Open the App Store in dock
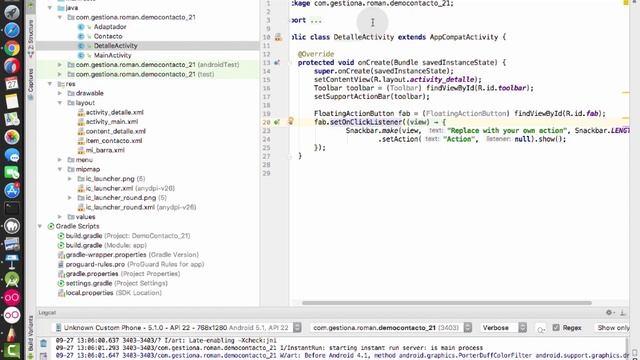Image resolution: width=640 pixels, height=360 pixels. pyautogui.click(x=12, y=191)
